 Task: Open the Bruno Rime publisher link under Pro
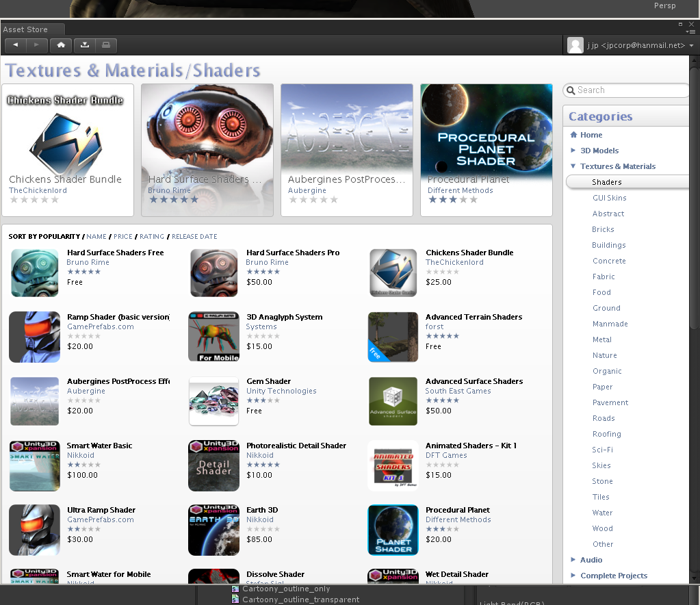click(267, 263)
